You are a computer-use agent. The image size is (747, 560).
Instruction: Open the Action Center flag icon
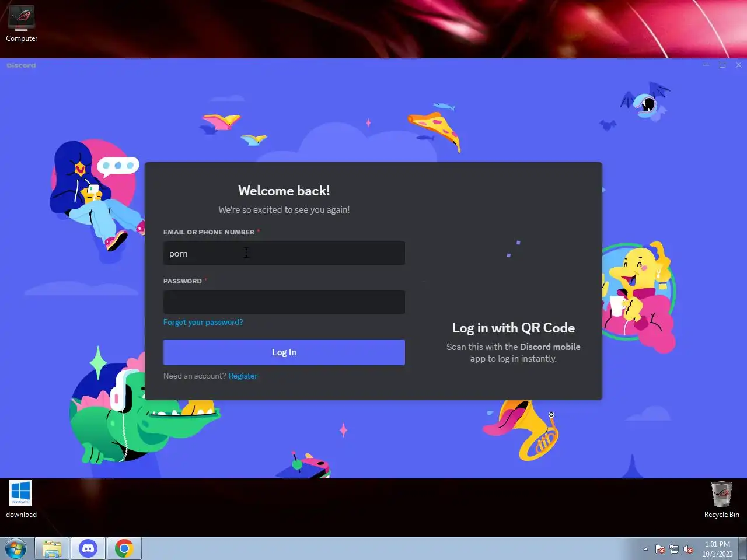tap(660, 549)
